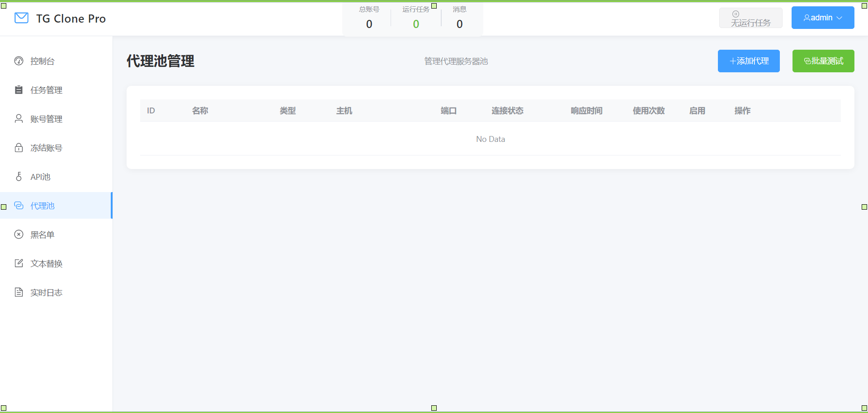Click the link icon beside 代理池
868x413 pixels.
[x=19, y=206]
